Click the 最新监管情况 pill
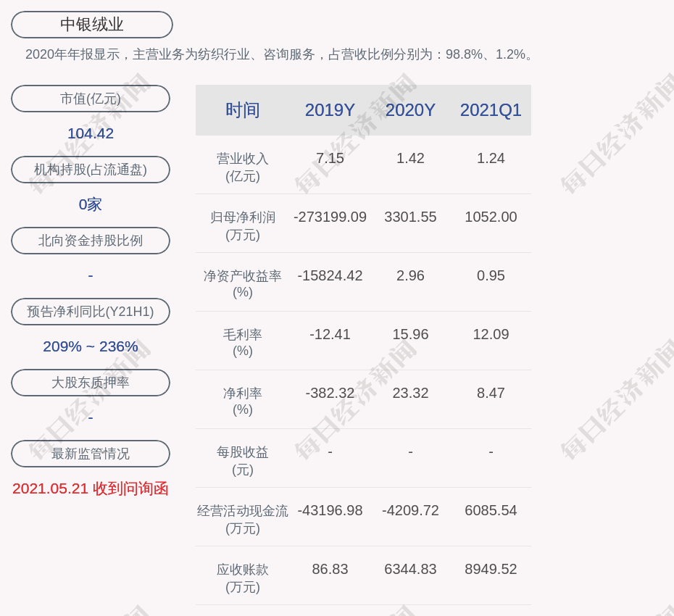 coord(91,454)
